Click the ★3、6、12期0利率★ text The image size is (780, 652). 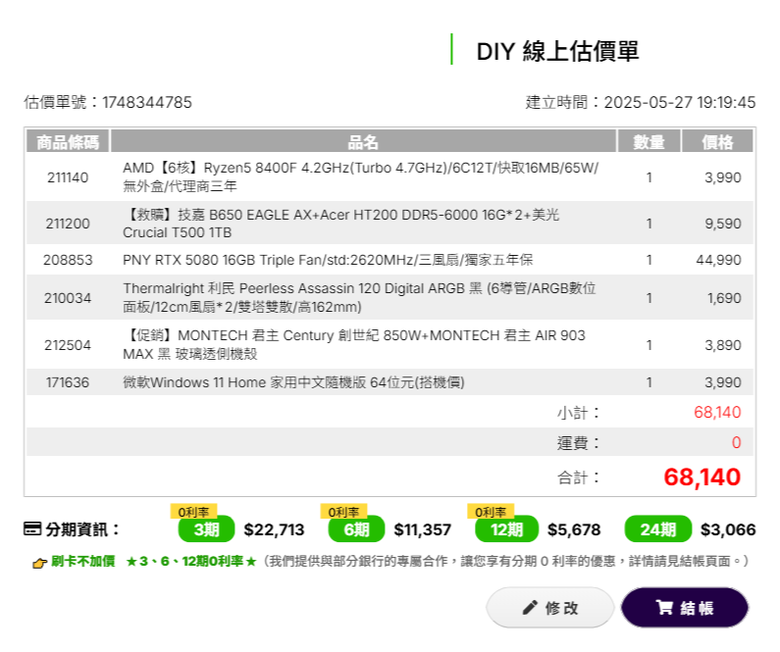tap(192, 561)
